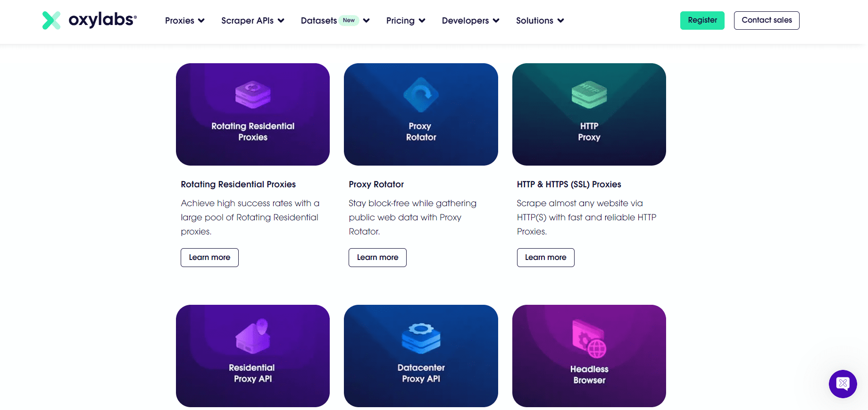Expand the Scraper APIs dropdown
Screen dimensions: 868x410
tap(252, 21)
